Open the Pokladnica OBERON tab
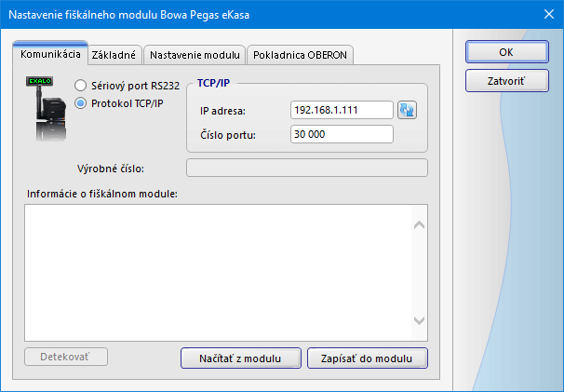564x392 pixels. (300, 56)
